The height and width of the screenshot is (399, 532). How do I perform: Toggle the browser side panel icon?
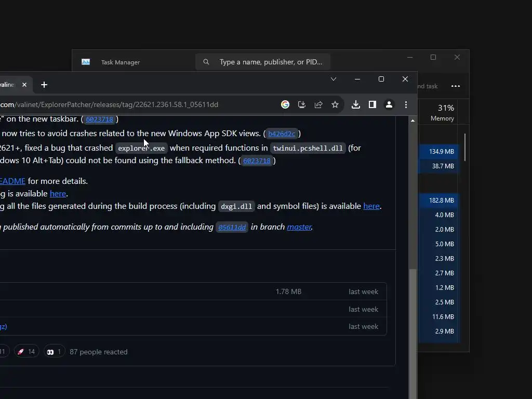click(372, 104)
